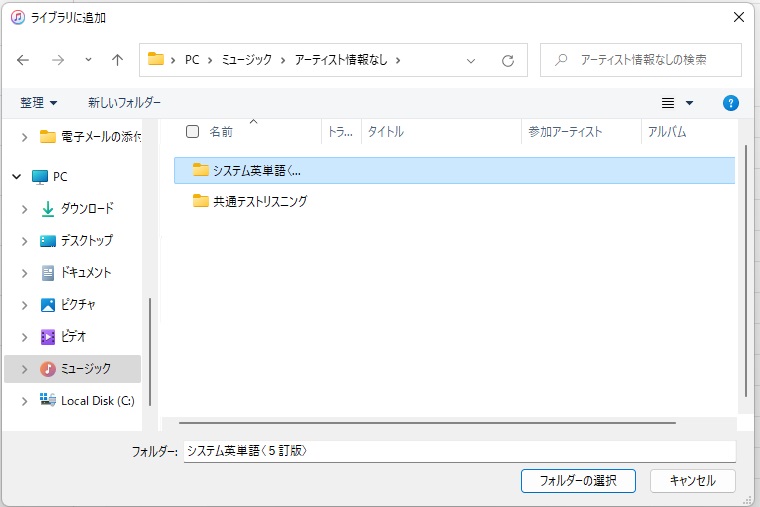Click the アーティスト情報なしの検索 search box
This screenshot has height=507, width=760.
coord(641,60)
